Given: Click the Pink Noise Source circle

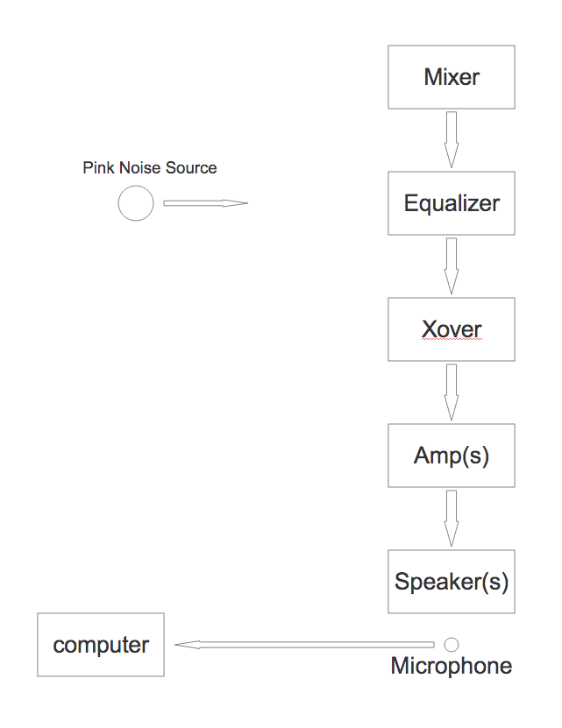Looking at the screenshot, I should coord(136,203).
